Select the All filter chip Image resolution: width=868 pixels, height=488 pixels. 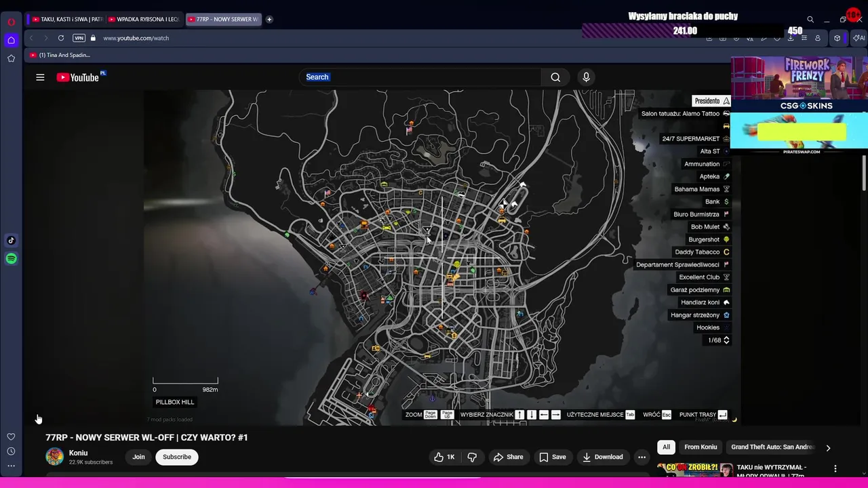tap(666, 447)
